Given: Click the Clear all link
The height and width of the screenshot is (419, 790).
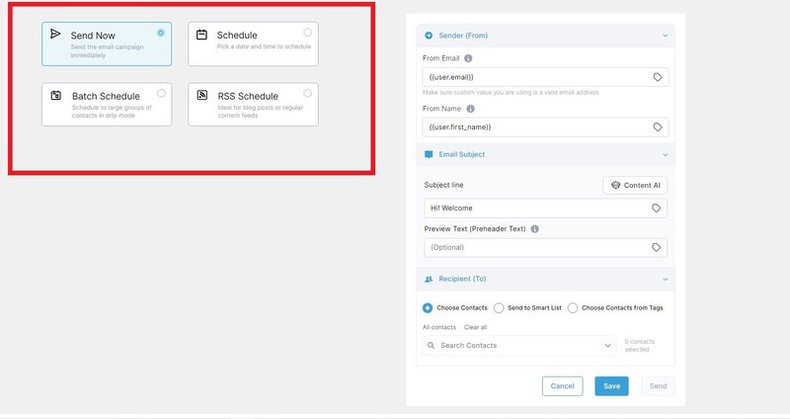Looking at the screenshot, I should (476, 327).
